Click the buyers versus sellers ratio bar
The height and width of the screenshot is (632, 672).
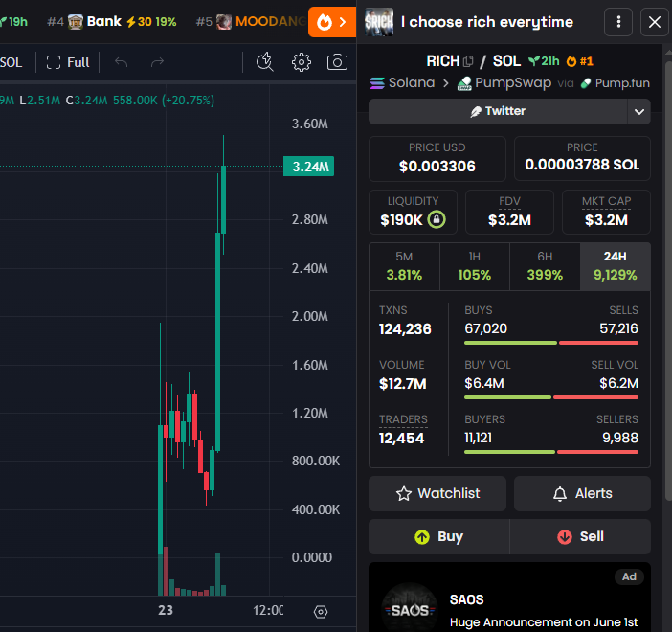coord(551,452)
